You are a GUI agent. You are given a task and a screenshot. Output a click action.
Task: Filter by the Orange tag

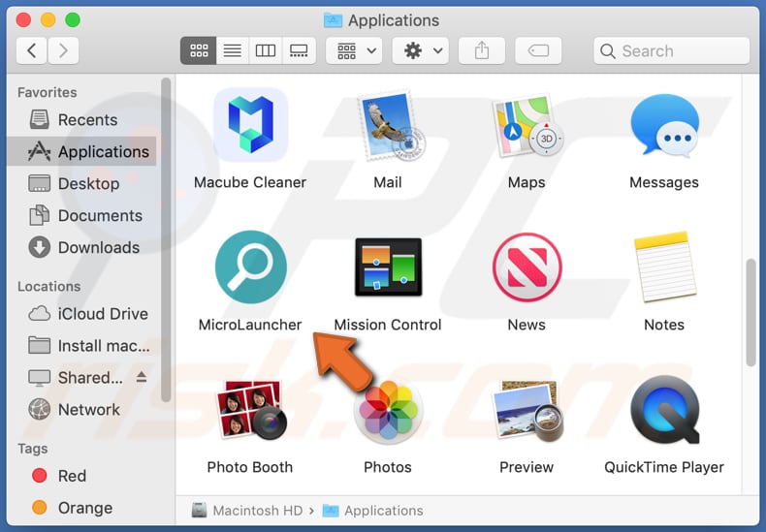tap(81, 508)
